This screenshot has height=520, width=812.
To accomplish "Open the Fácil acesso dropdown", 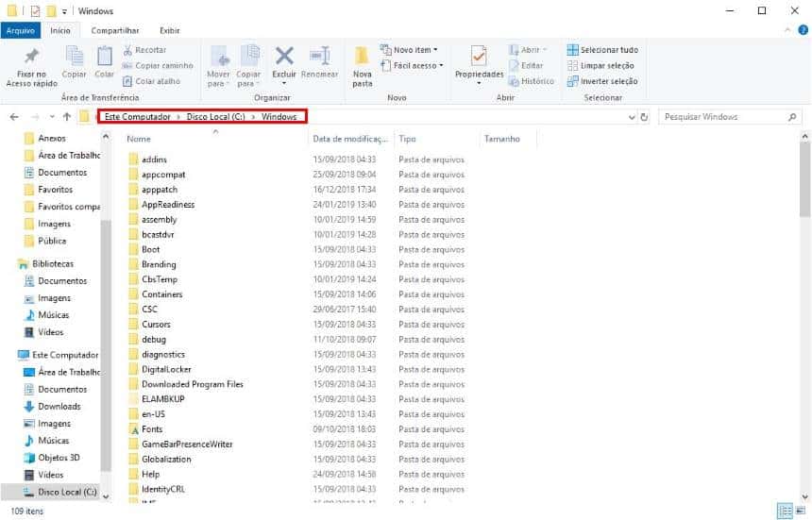I will click(412, 66).
